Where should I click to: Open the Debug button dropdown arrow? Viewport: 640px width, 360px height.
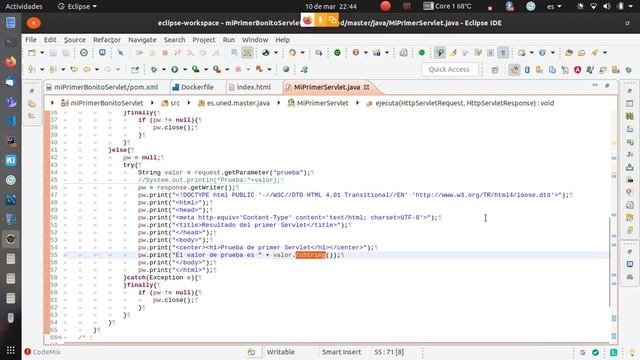tap(164, 69)
